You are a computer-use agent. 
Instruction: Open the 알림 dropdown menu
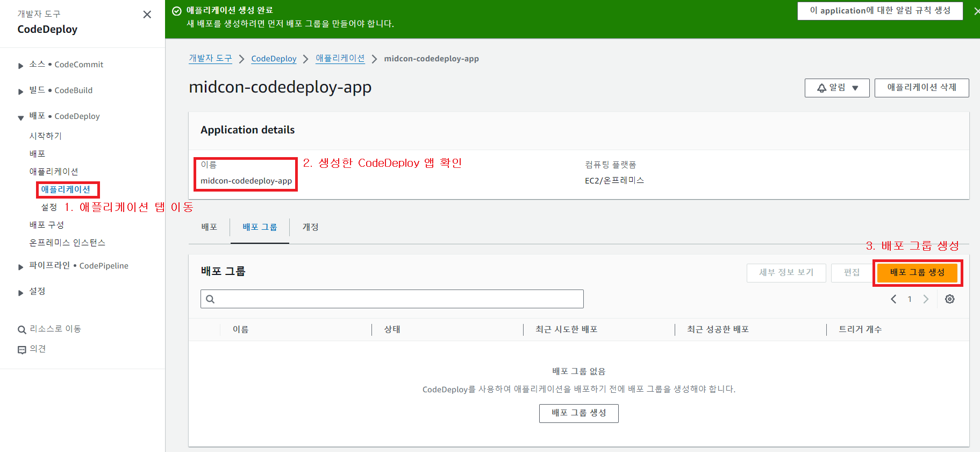coord(837,88)
